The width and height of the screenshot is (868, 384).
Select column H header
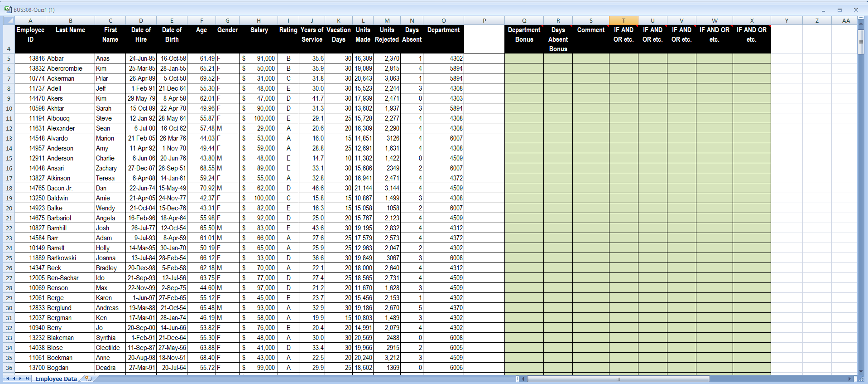259,20
